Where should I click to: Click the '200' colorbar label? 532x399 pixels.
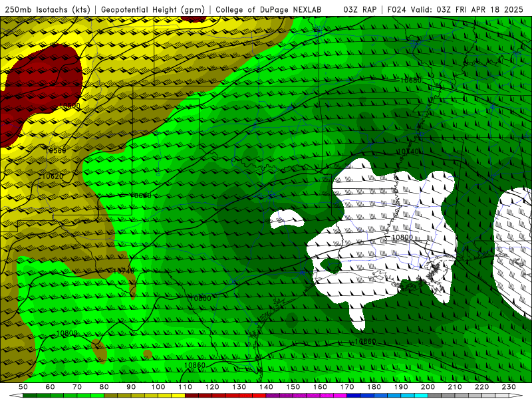click(x=428, y=387)
